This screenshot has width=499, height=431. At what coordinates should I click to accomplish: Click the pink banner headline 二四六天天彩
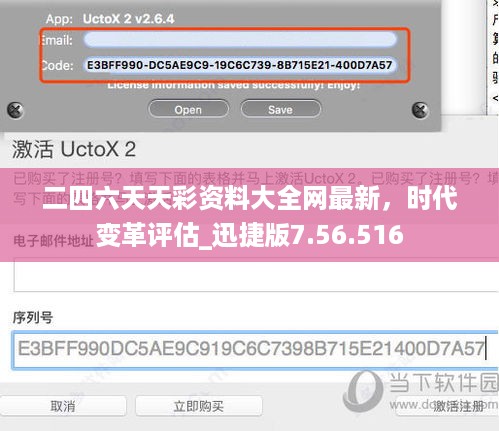250,217
